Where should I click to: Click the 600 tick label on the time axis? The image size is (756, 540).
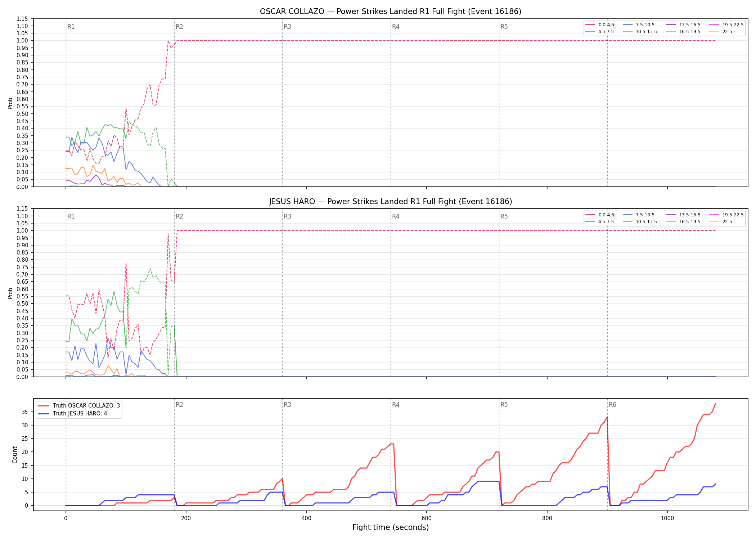pos(427,518)
